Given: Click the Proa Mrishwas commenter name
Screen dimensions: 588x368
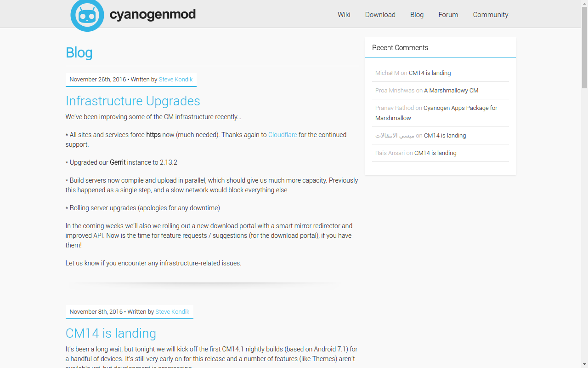Looking at the screenshot, I should [395, 91].
